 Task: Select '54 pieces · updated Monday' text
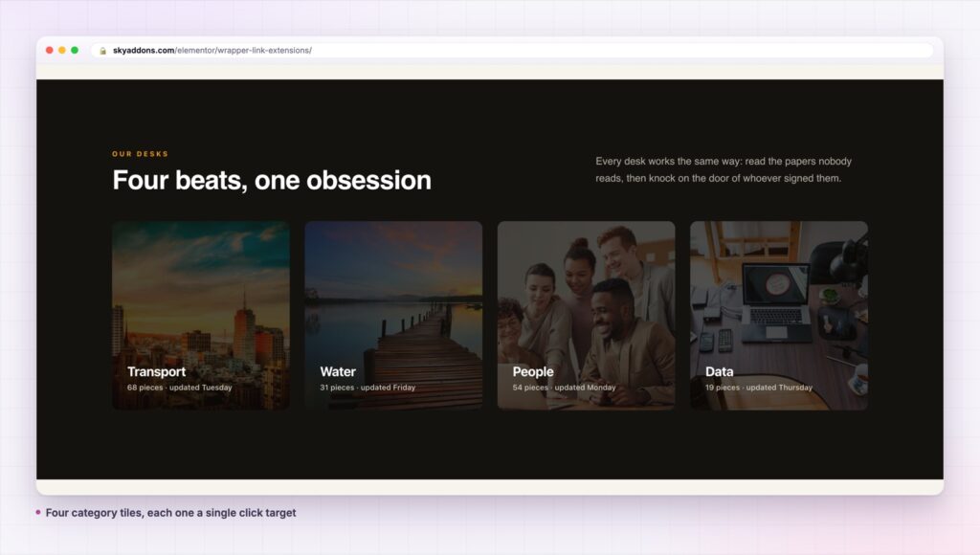564,388
